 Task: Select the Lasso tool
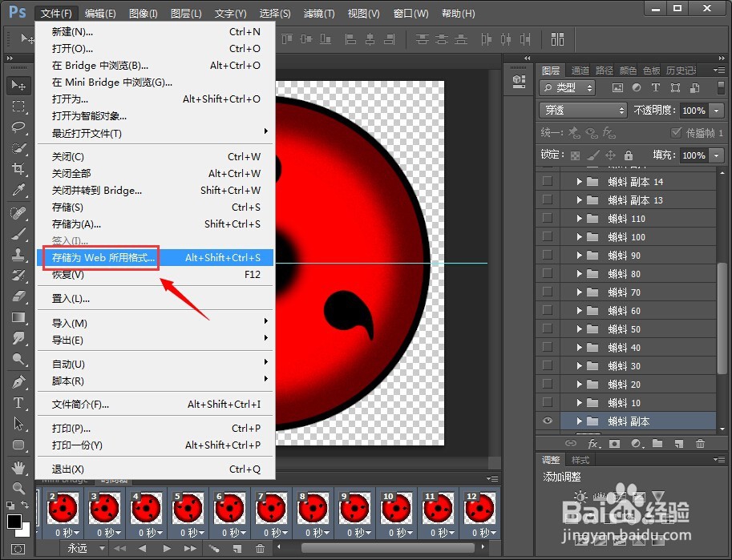18,127
